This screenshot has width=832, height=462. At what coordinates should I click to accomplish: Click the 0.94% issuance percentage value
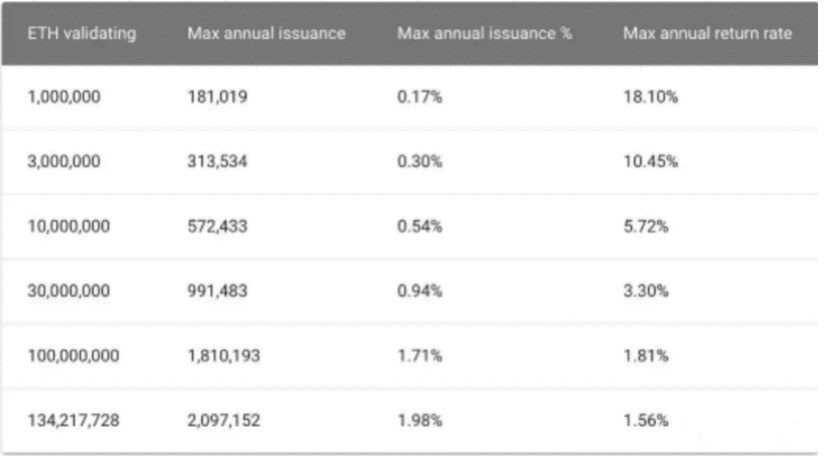pyautogui.click(x=419, y=291)
